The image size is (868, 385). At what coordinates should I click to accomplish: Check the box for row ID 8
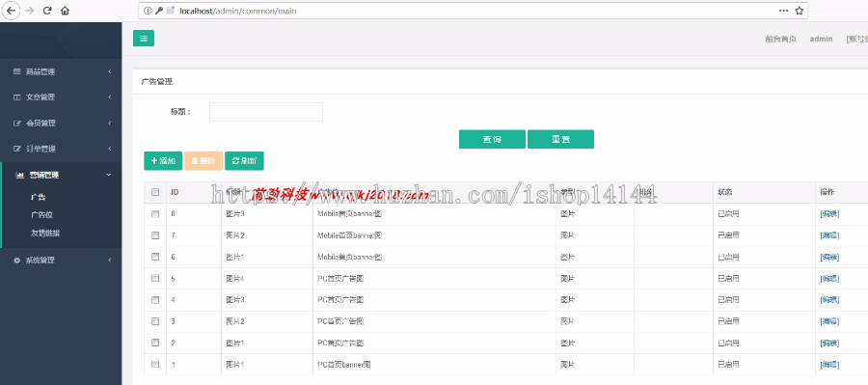click(155, 213)
